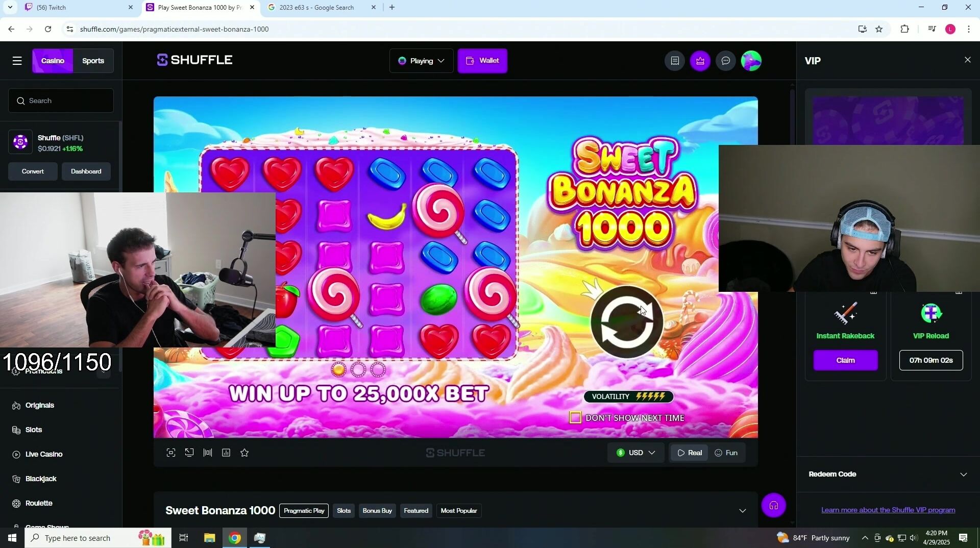This screenshot has width=980, height=548.
Task: Open the volume control in system tray
Action: click(x=914, y=538)
